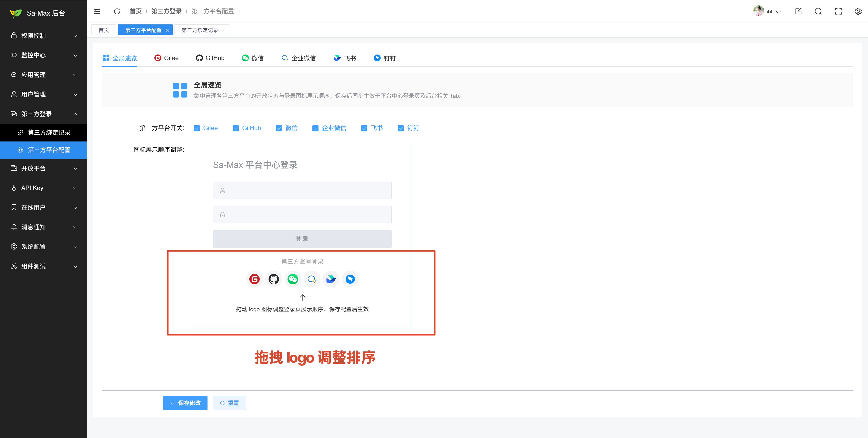This screenshot has width=868, height=438.
Task: Collapse the sidebar with the hamburger icon
Action: 97,12
